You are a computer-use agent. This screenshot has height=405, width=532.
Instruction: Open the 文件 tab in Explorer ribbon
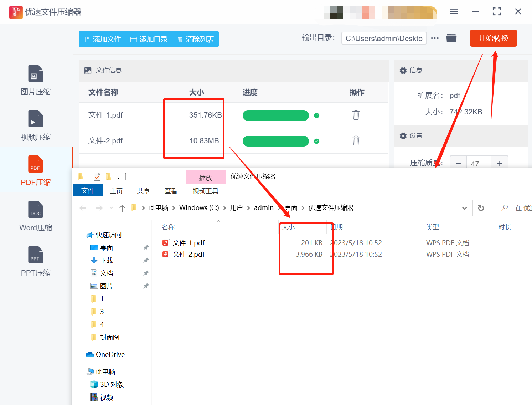88,190
